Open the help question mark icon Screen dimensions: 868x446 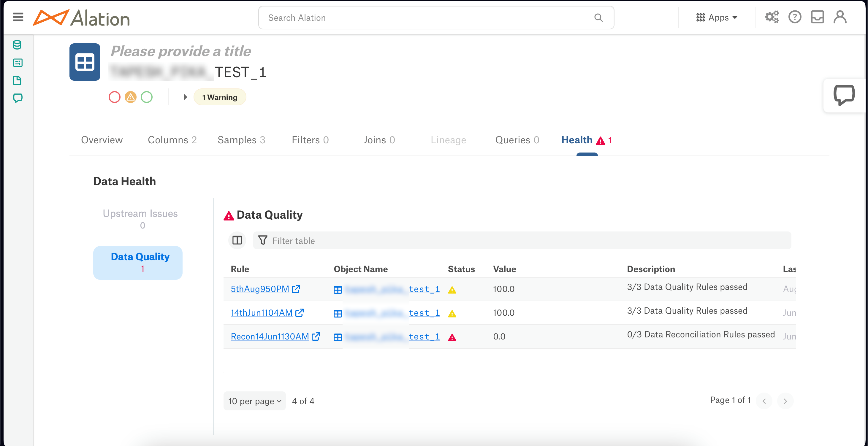(795, 17)
